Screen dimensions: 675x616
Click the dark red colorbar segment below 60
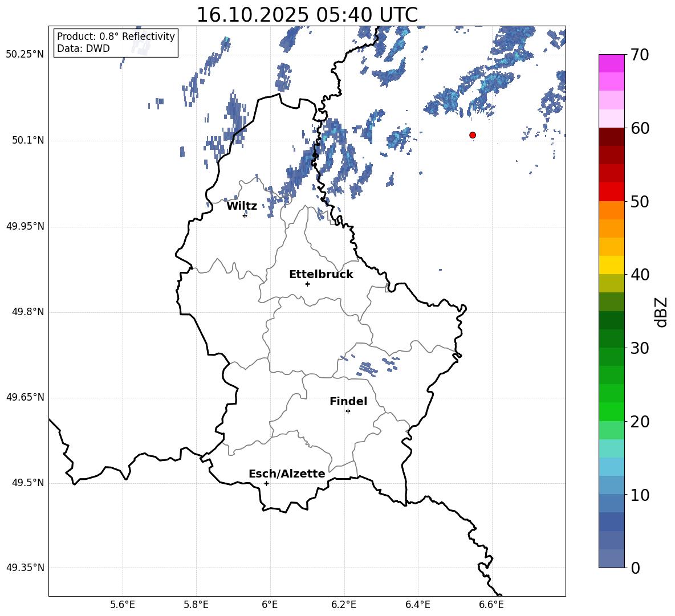tap(611, 136)
